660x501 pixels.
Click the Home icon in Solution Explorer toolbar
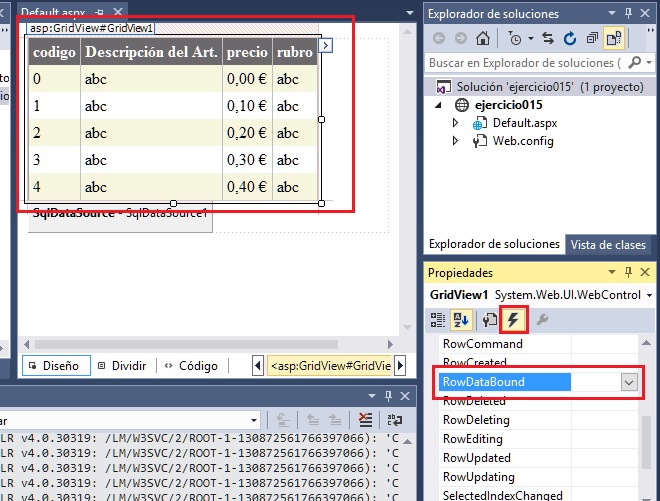483,38
